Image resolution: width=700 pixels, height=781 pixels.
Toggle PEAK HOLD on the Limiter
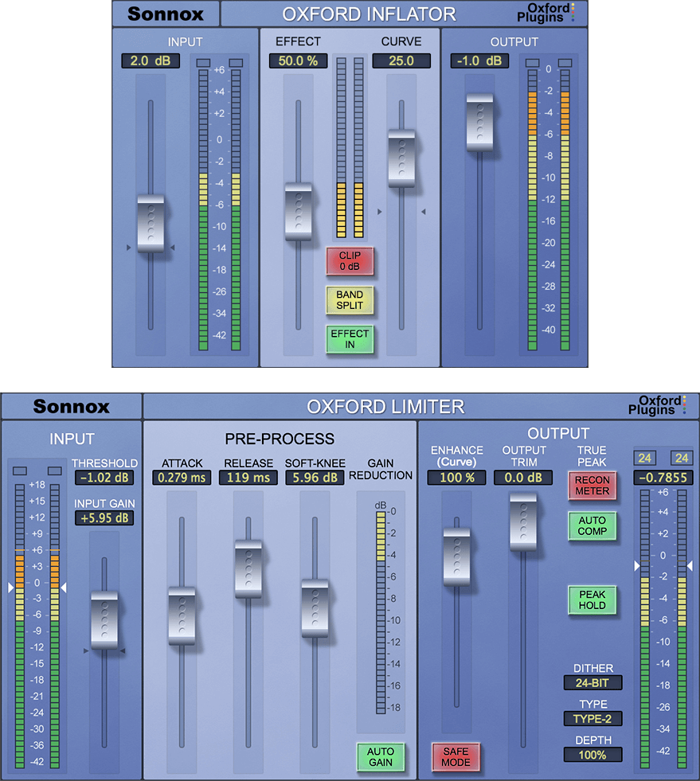point(592,601)
